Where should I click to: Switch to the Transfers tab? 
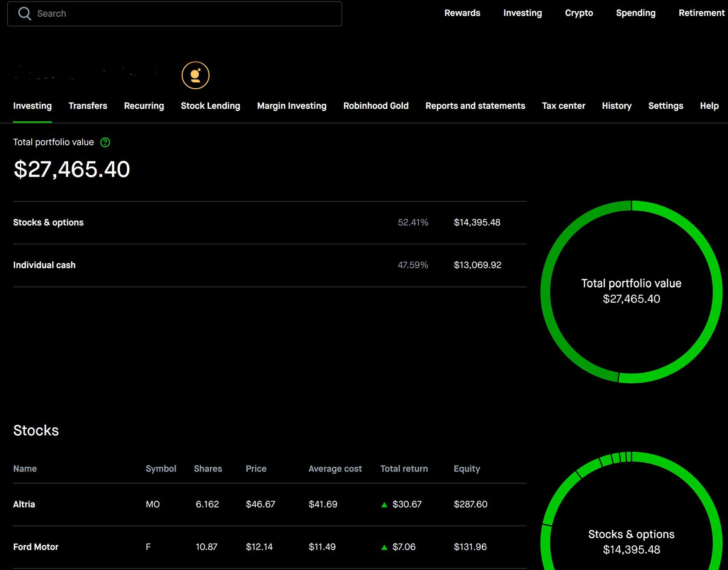(88, 106)
